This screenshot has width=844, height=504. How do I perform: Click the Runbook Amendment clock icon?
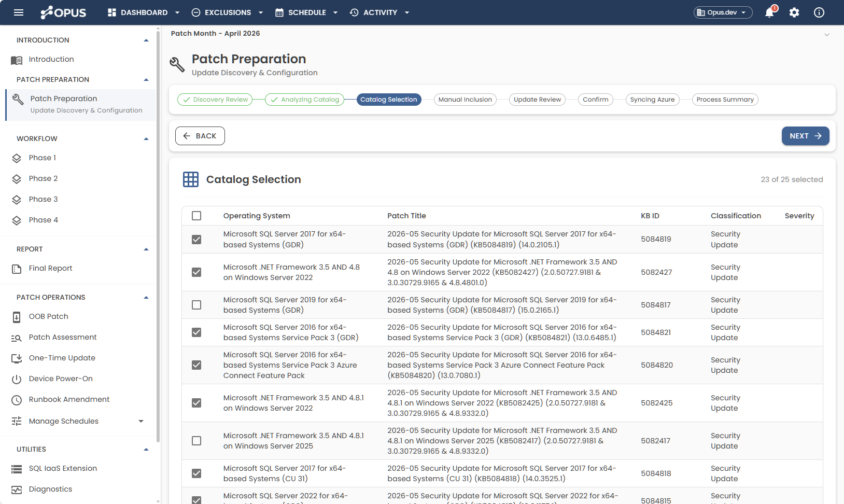[x=17, y=400]
